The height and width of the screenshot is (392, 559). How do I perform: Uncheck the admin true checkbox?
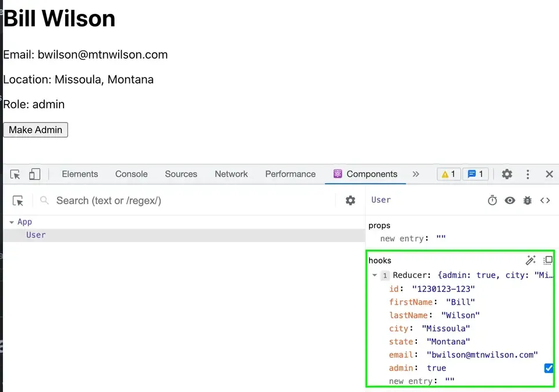click(x=549, y=368)
